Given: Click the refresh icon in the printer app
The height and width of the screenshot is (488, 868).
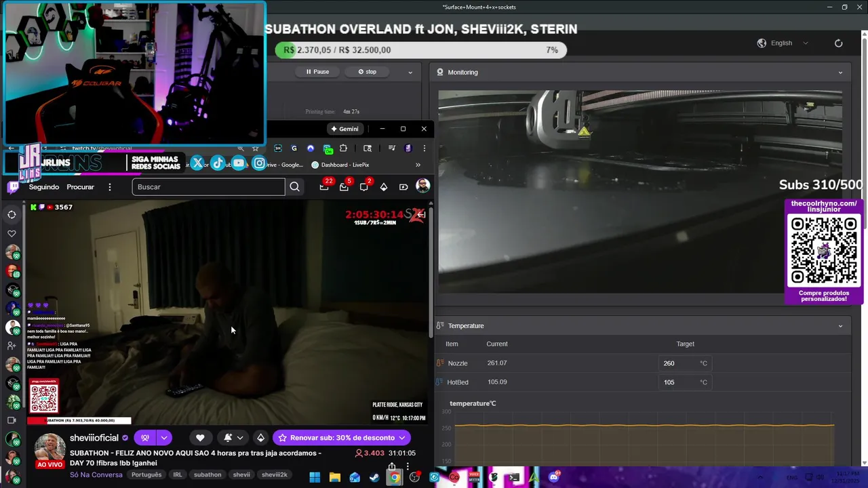Looking at the screenshot, I should [x=839, y=43].
